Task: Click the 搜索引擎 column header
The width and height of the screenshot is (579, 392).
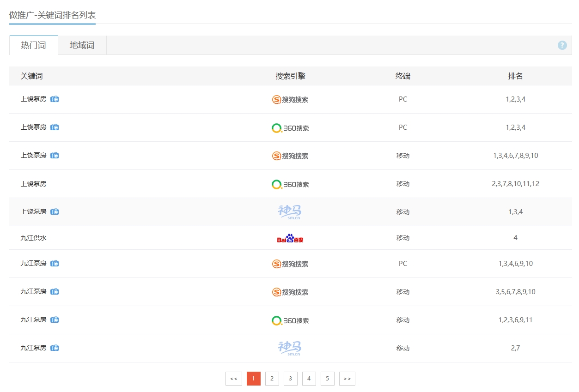Action: point(291,76)
